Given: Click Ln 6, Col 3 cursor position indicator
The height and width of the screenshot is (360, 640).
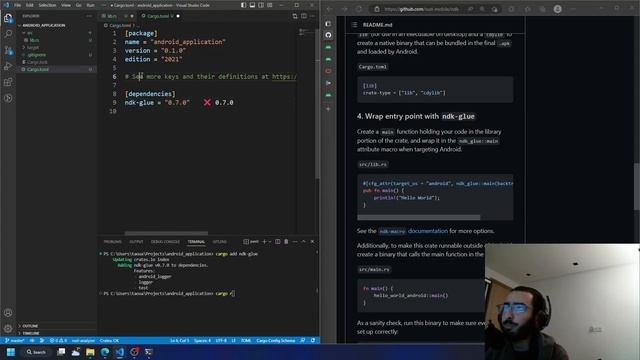Looking at the screenshot, I should (x=180, y=340).
